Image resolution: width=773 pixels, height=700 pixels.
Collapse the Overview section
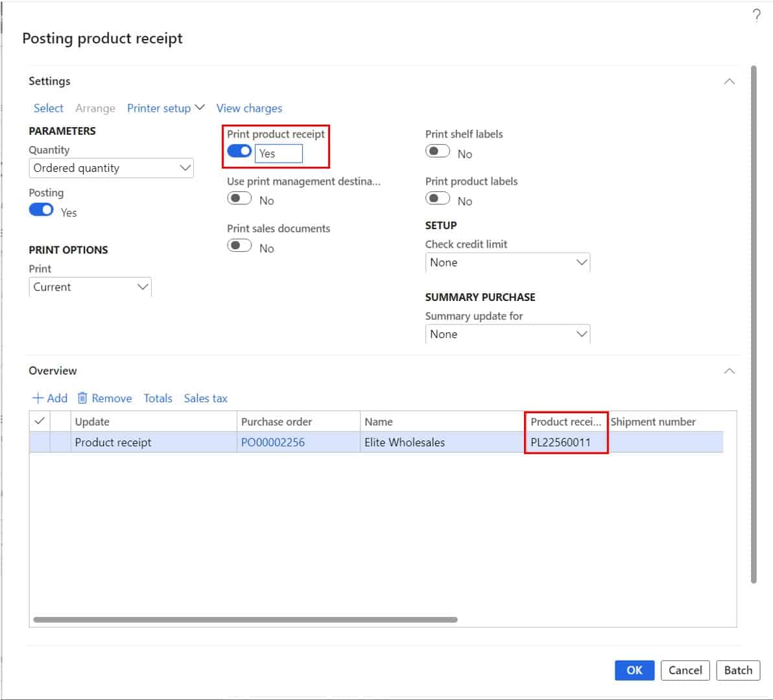point(729,370)
